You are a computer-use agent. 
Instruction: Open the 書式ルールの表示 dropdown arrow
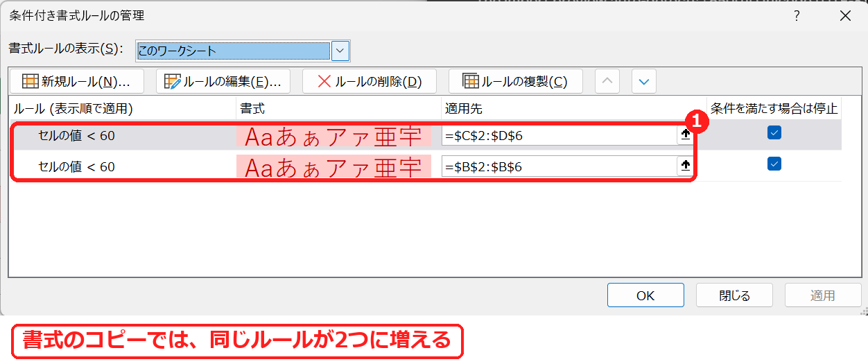pyautogui.click(x=340, y=50)
